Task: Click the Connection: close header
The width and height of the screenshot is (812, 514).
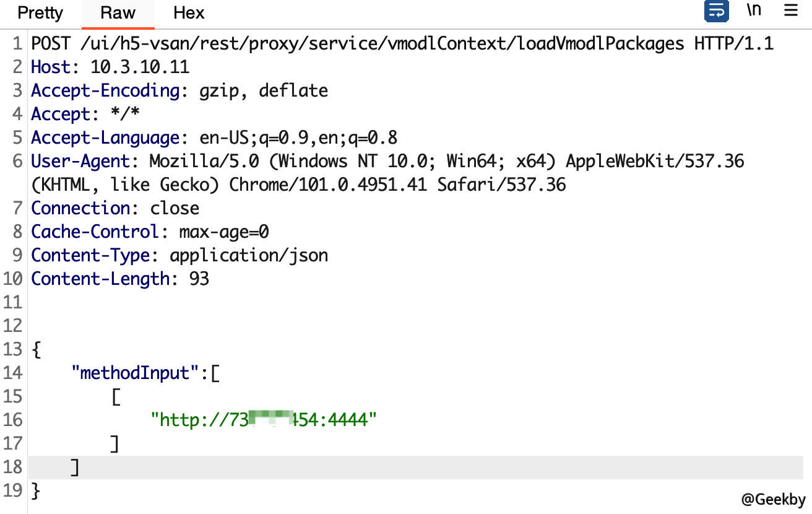Action: (x=115, y=209)
